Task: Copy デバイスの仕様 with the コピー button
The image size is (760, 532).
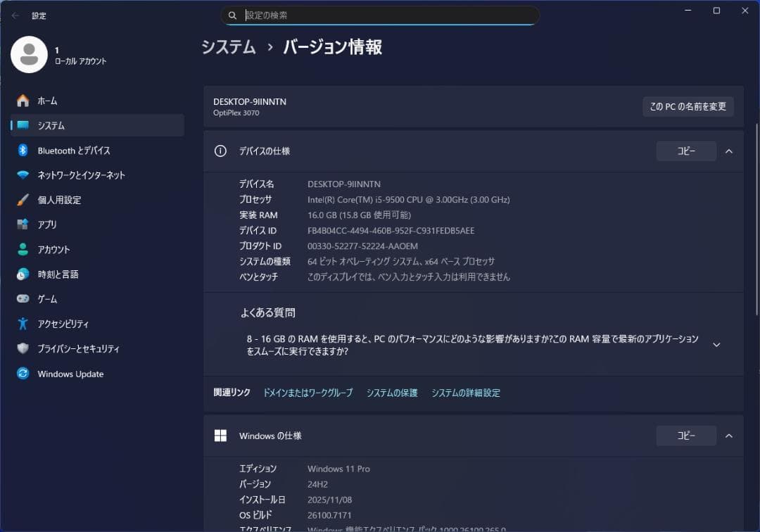Action: click(685, 151)
